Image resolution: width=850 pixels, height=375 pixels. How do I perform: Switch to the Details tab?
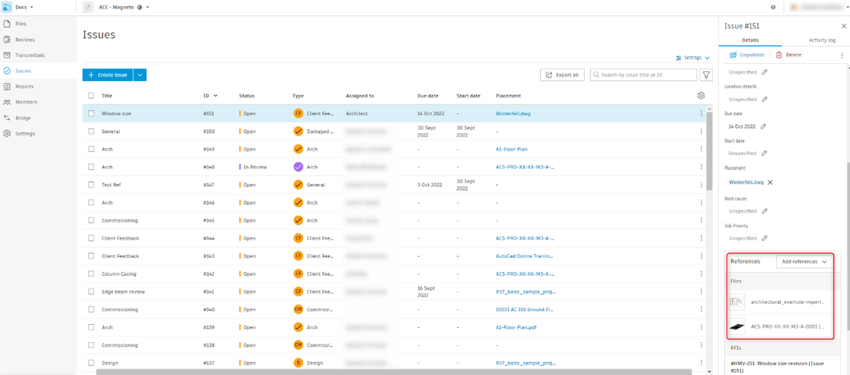(750, 40)
